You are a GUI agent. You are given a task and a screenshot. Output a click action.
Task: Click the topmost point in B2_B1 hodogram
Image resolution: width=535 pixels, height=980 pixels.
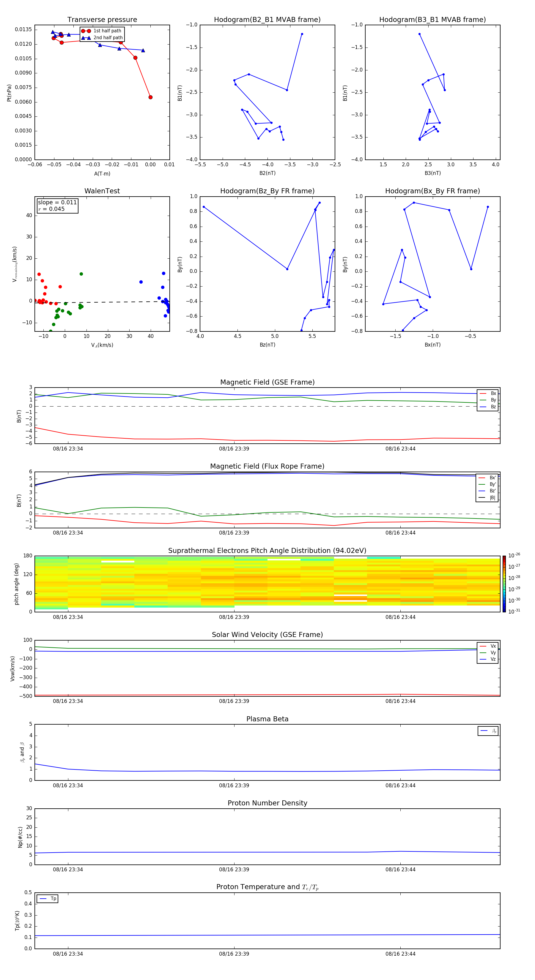(302, 34)
